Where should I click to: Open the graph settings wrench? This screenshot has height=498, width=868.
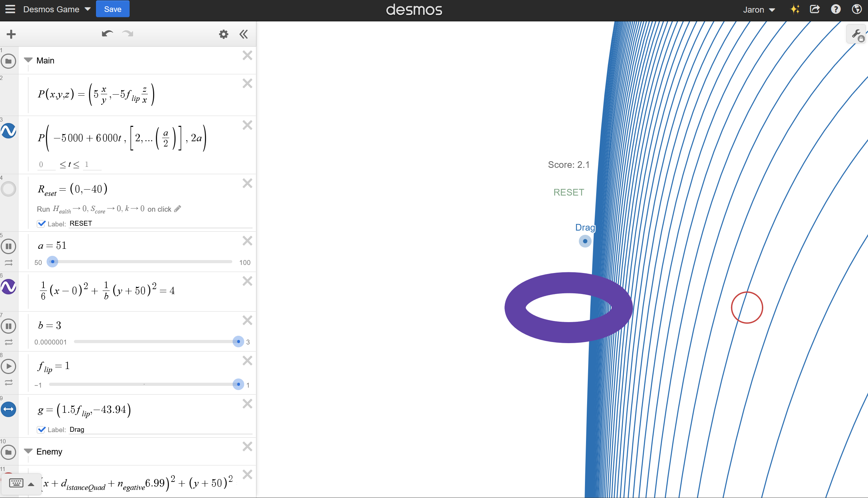tap(857, 34)
